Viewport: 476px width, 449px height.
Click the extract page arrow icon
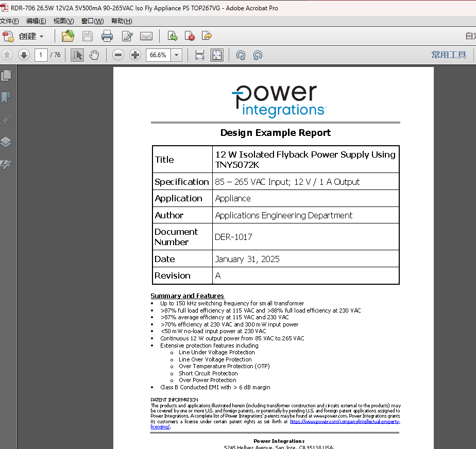coord(207,36)
